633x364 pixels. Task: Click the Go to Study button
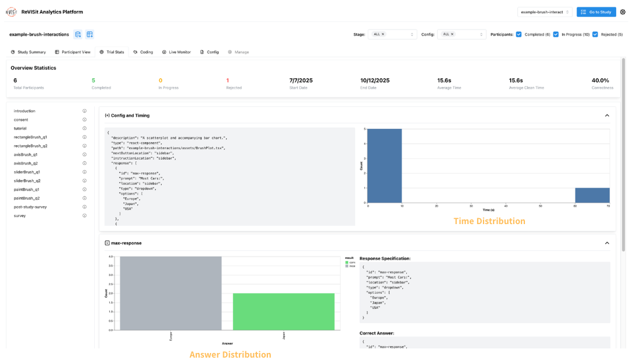click(596, 12)
